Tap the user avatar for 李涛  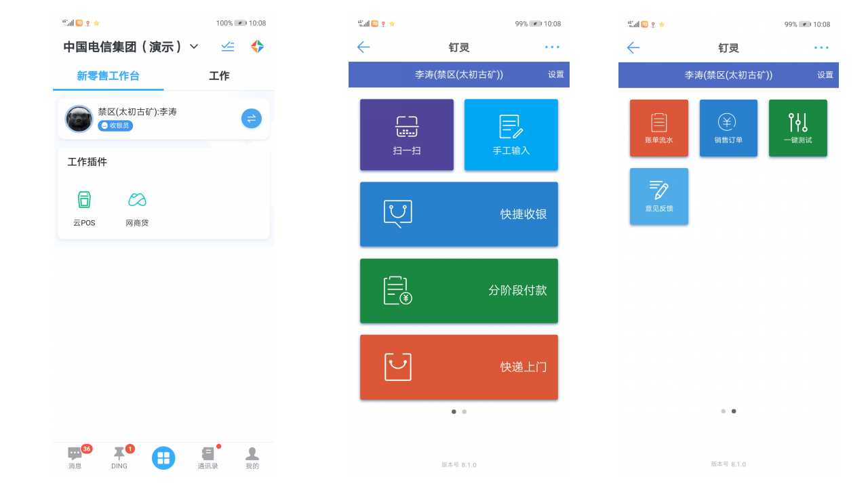point(79,119)
